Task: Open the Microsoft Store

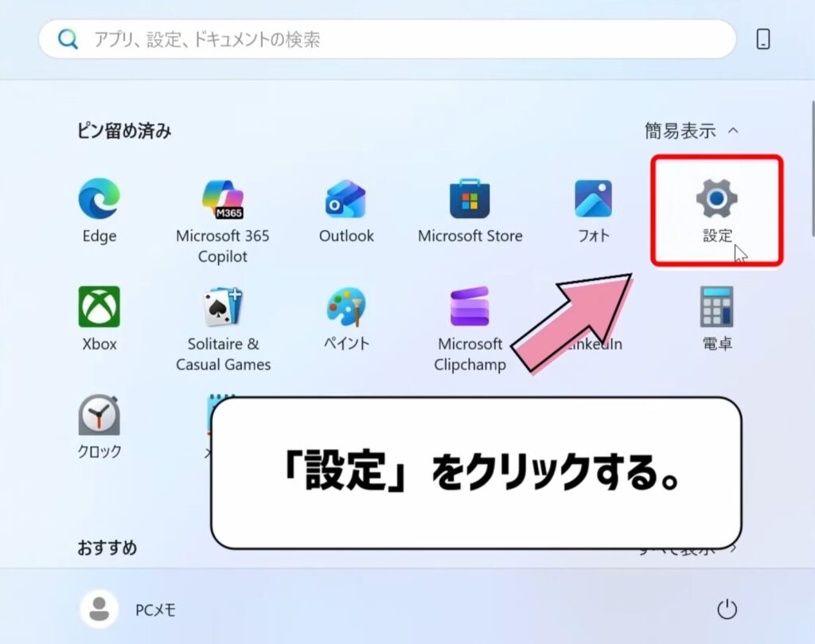Action: point(469,201)
